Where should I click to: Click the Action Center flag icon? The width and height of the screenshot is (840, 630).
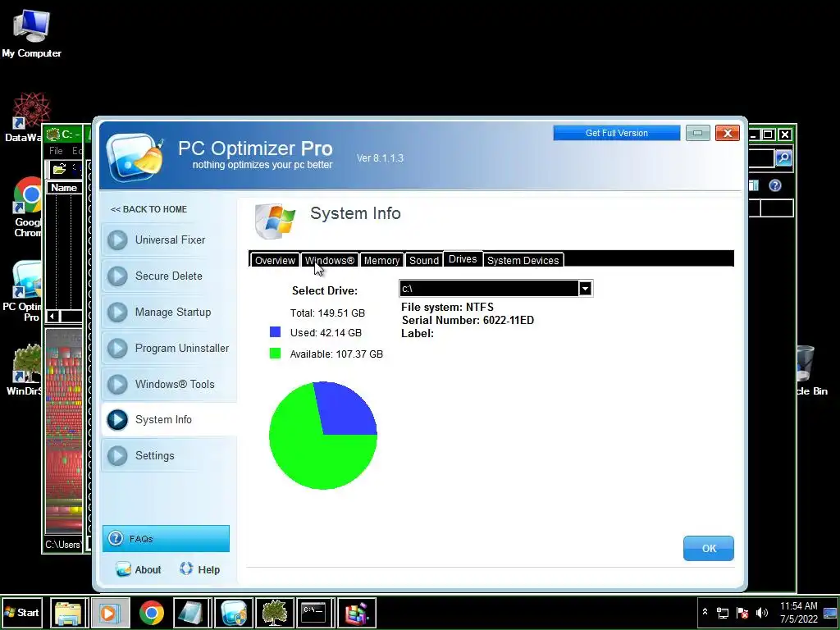[x=742, y=613]
